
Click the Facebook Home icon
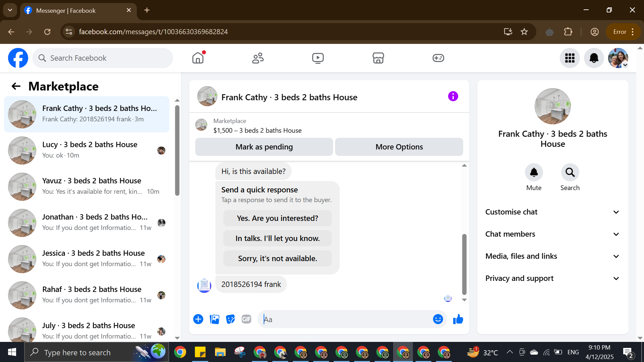[198, 58]
